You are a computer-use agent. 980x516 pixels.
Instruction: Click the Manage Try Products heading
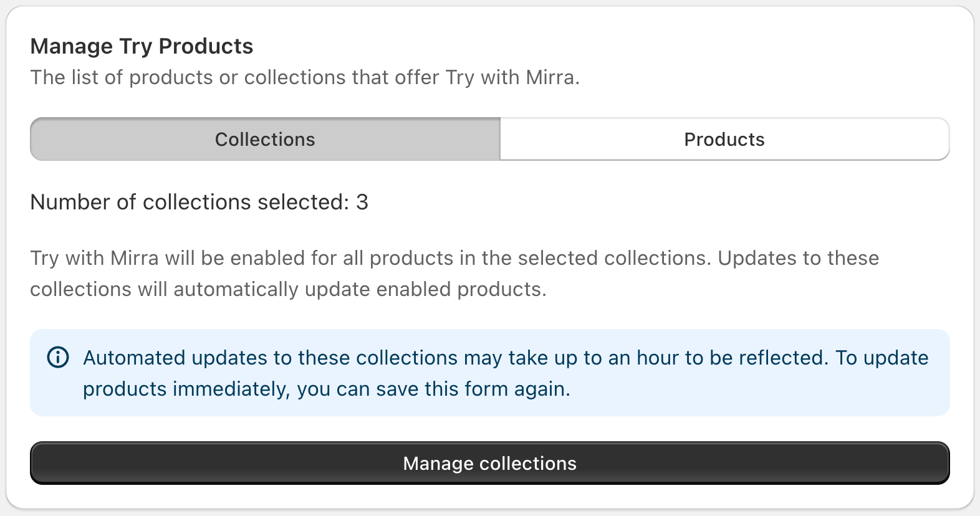(x=142, y=46)
